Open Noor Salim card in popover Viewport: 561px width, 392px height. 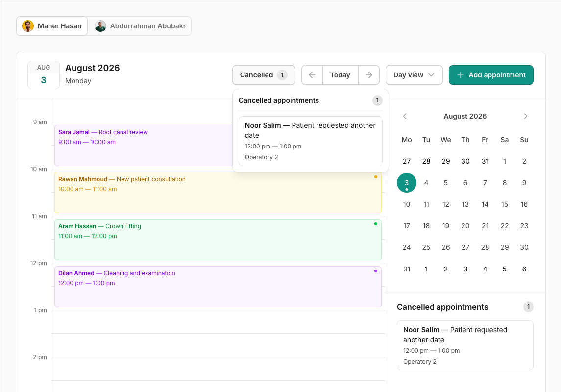click(x=311, y=141)
